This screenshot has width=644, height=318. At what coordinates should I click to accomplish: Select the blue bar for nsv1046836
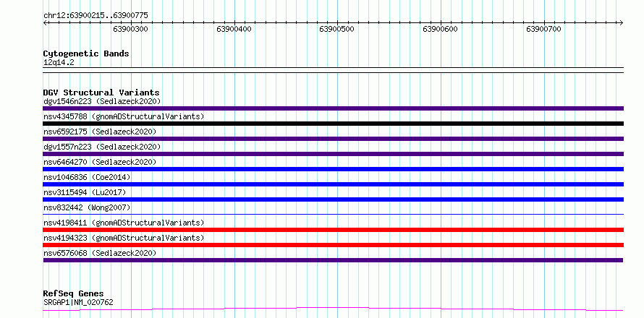[333, 184]
